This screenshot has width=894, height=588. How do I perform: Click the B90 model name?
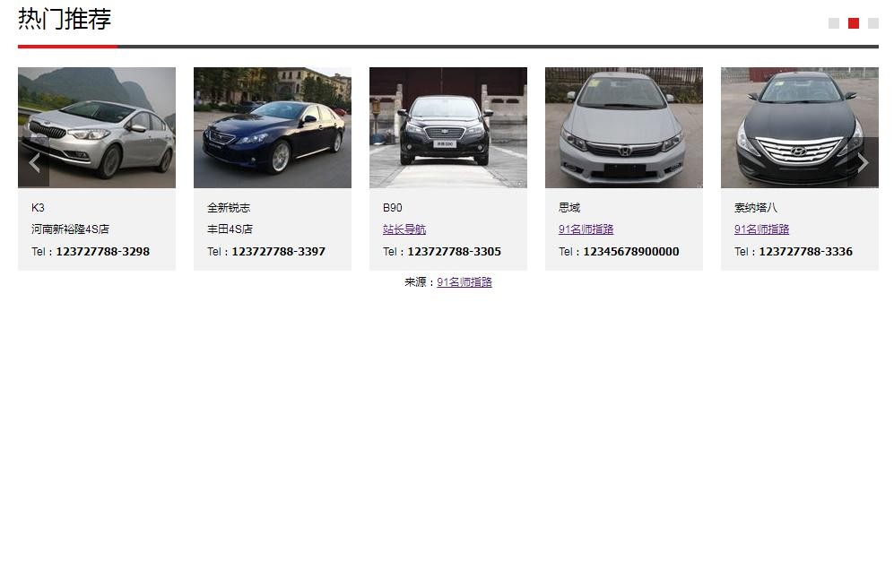click(392, 207)
